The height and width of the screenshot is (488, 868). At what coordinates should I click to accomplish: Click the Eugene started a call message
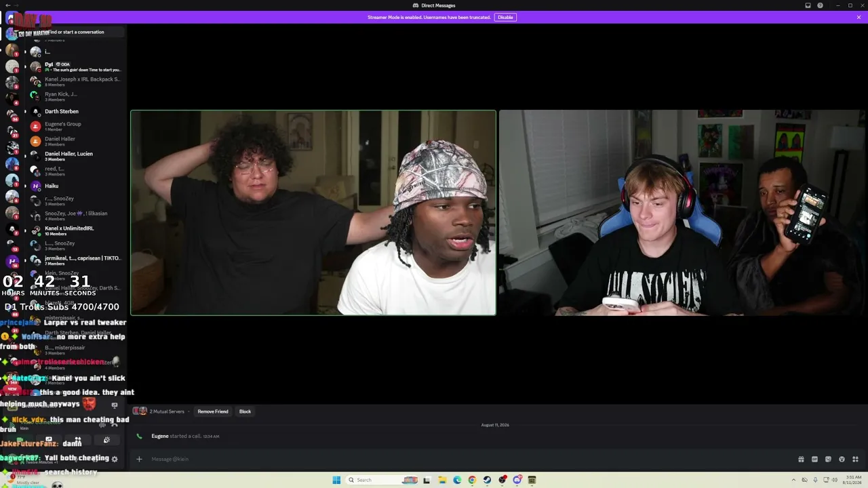click(x=184, y=436)
